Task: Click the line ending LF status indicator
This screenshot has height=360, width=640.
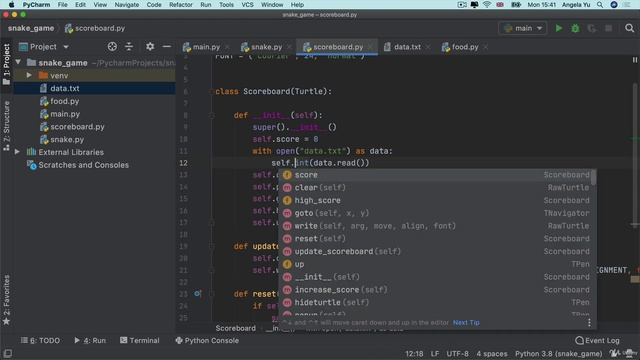Action: click(x=435, y=354)
